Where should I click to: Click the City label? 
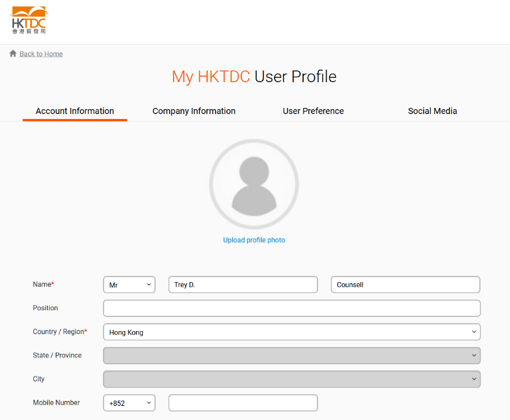coord(39,379)
